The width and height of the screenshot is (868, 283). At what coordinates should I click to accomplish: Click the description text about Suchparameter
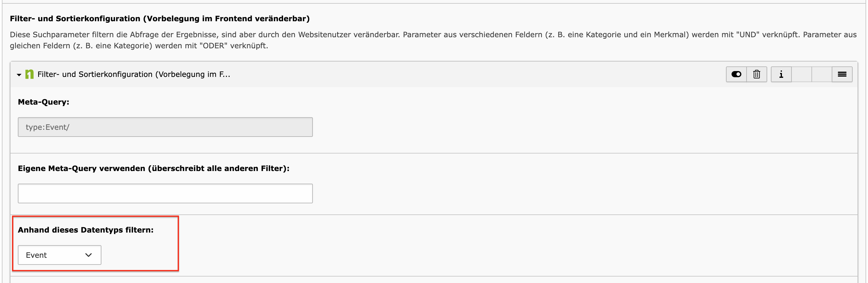[x=433, y=40]
